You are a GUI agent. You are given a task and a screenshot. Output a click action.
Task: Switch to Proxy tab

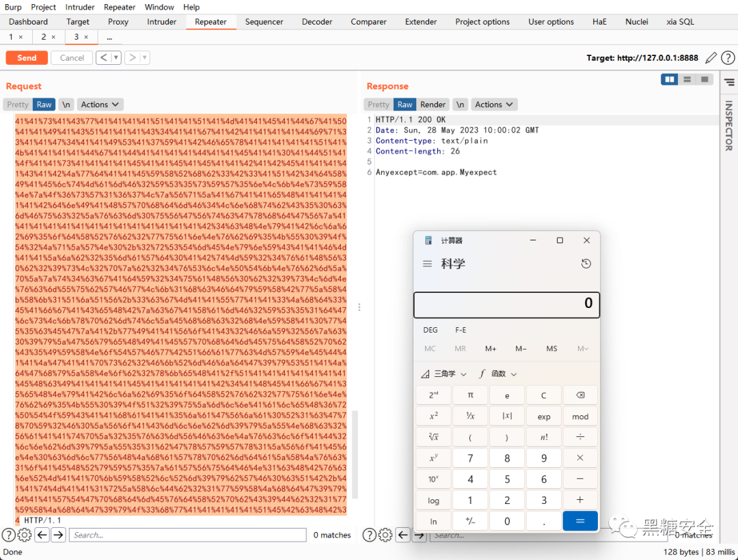[118, 22]
